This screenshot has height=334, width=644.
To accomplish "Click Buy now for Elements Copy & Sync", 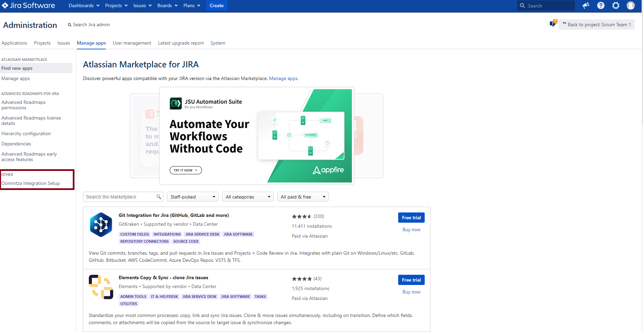I will 411,292.
